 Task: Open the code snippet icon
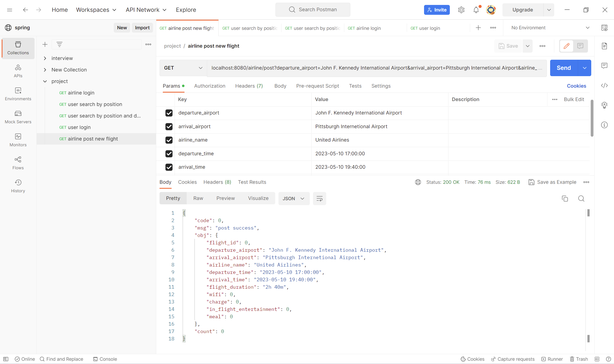(604, 85)
